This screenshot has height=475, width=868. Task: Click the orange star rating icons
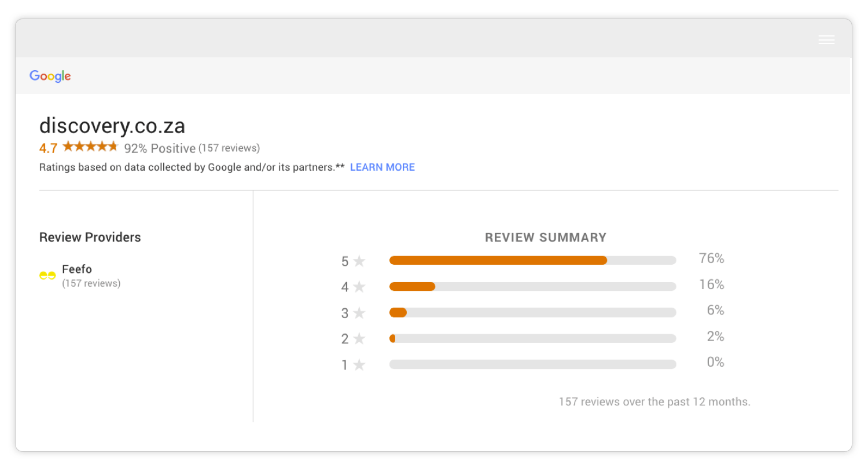click(x=90, y=147)
